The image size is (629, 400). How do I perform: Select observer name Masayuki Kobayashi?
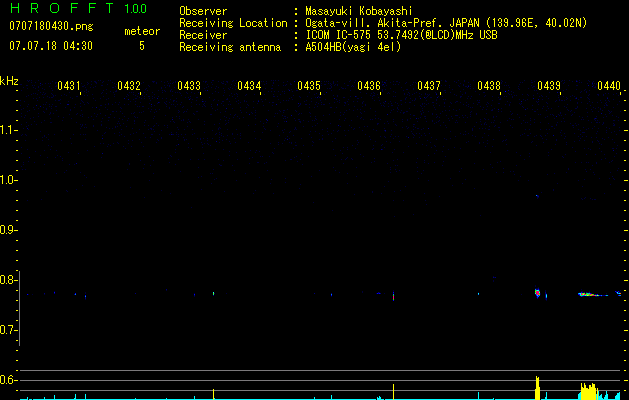tap(359, 11)
